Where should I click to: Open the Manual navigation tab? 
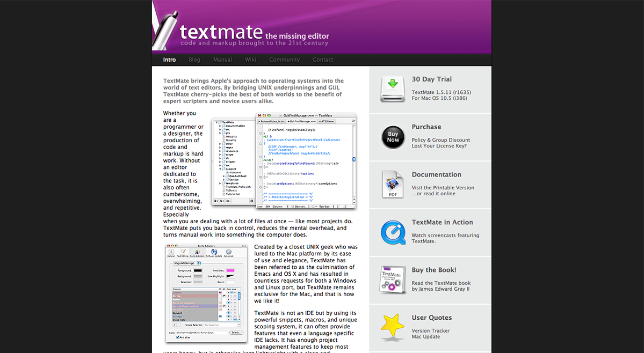(222, 60)
